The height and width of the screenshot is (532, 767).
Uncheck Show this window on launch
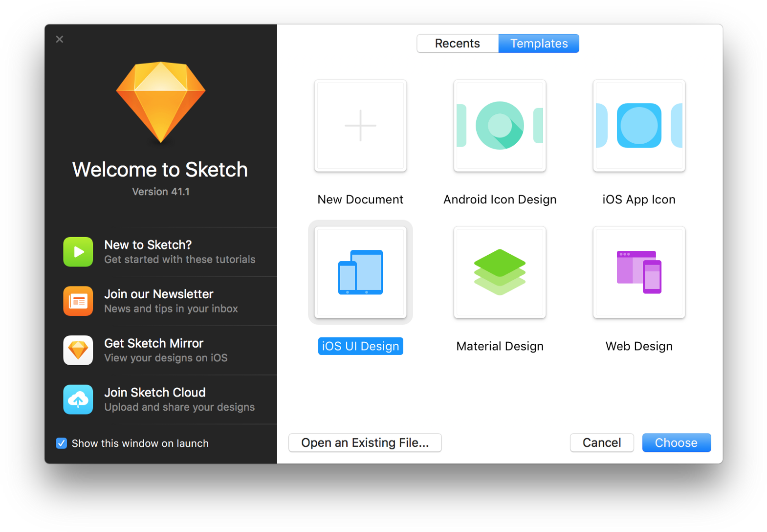point(61,443)
